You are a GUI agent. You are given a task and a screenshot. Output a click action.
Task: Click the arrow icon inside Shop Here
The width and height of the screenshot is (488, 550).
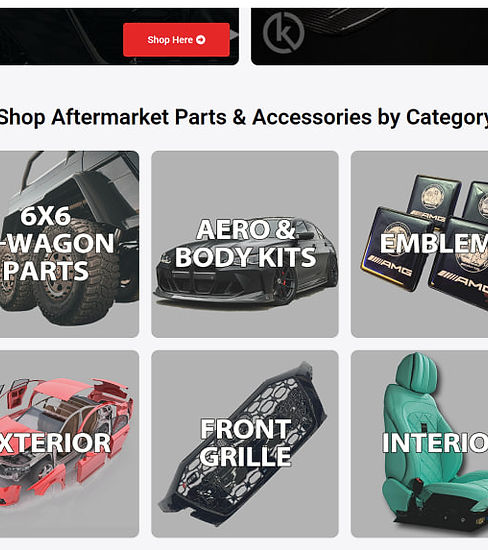click(201, 40)
